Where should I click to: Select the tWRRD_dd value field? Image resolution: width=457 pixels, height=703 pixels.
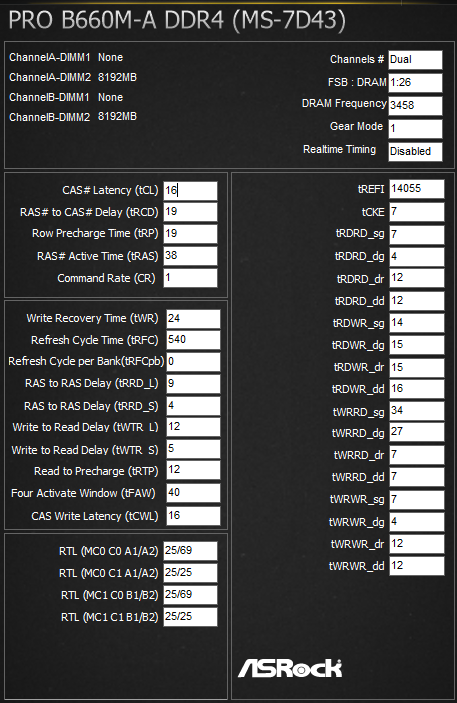pyautogui.click(x=417, y=477)
